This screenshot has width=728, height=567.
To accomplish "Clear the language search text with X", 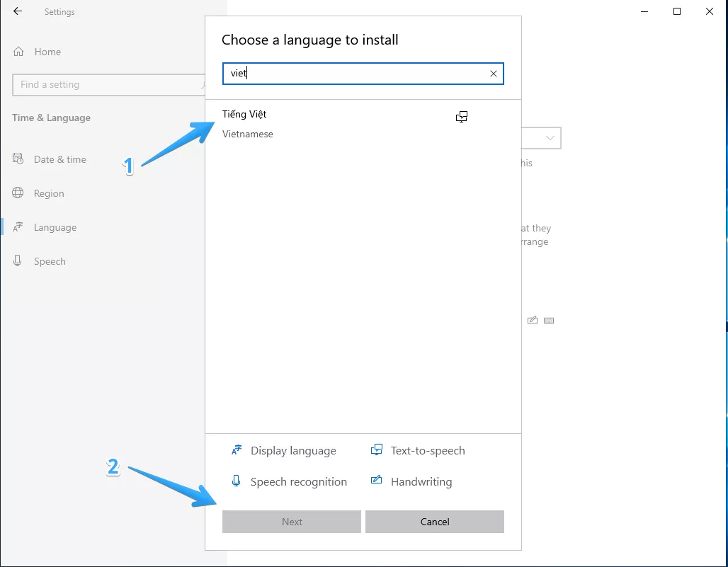I will click(x=494, y=74).
